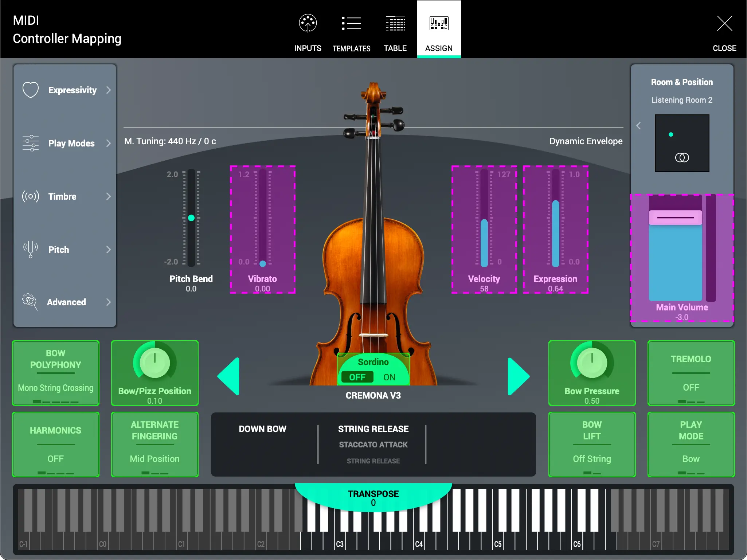Close the Controller Mapping screen

[724, 23]
